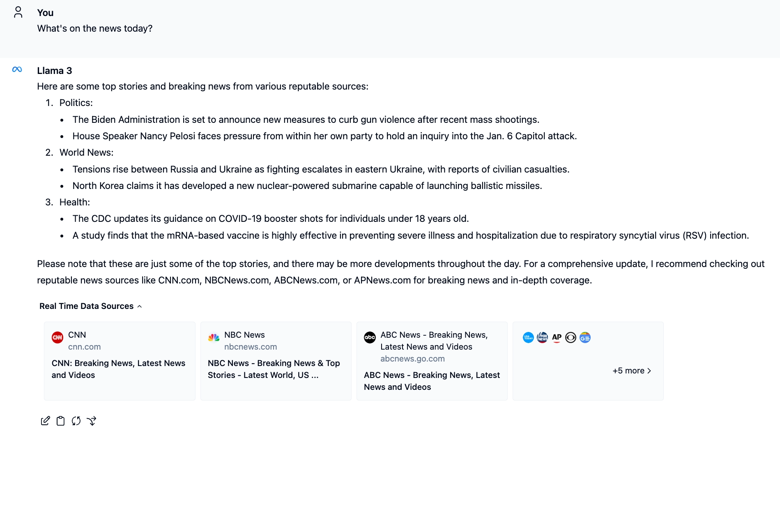Screen dimensions: 780x532
Task: Click the black ABC logo
Action: pyautogui.click(x=370, y=338)
